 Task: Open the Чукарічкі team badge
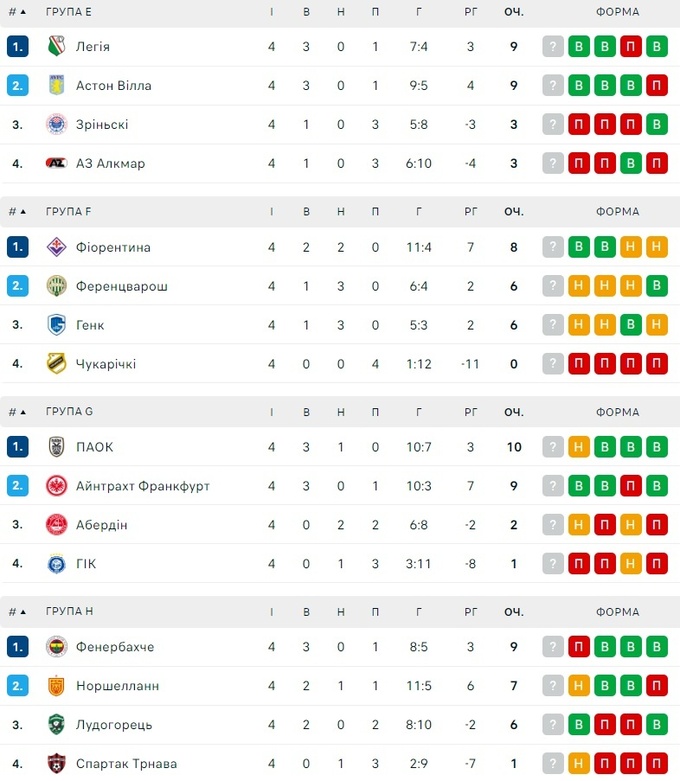(x=56, y=364)
